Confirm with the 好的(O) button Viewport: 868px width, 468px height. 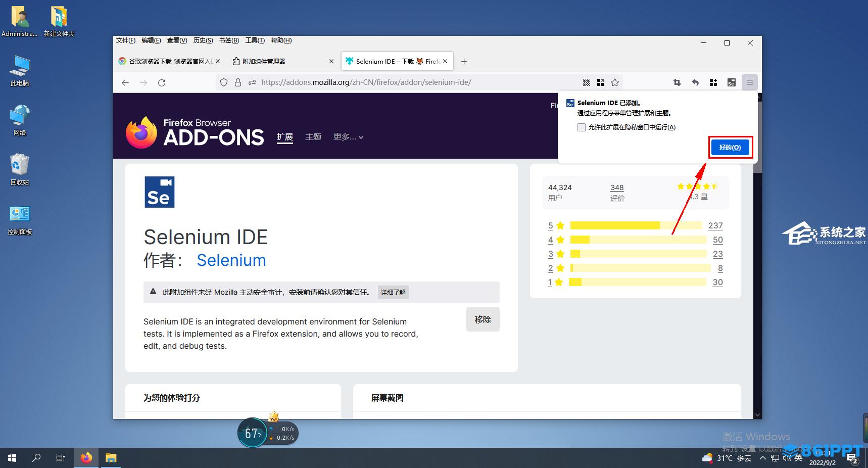click(x=730, y=148)
